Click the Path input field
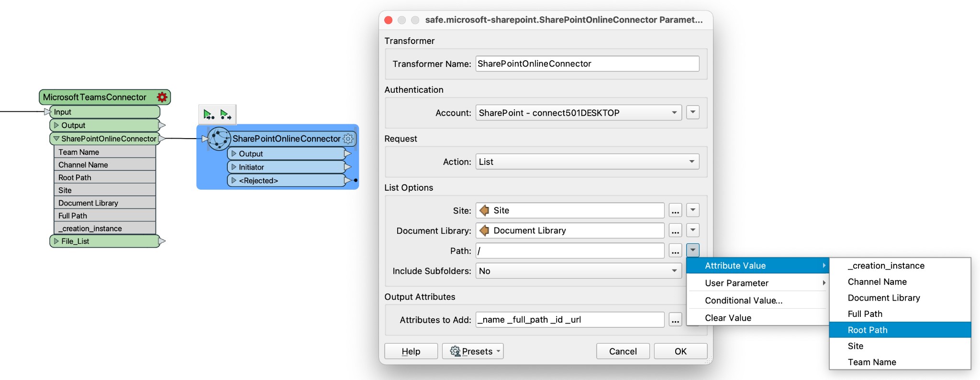The height and width of the screenshot is (380, 980). click(x=569, y=251)
